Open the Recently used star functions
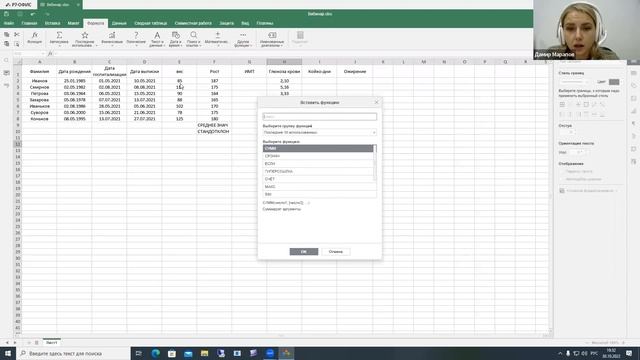 (x=84, y=39)
